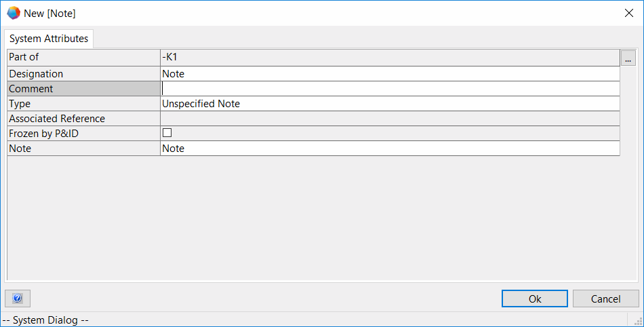Click the empty Associated Reference value cell
This screenshot has height=327, width=644.
click(x=390, y=119)
